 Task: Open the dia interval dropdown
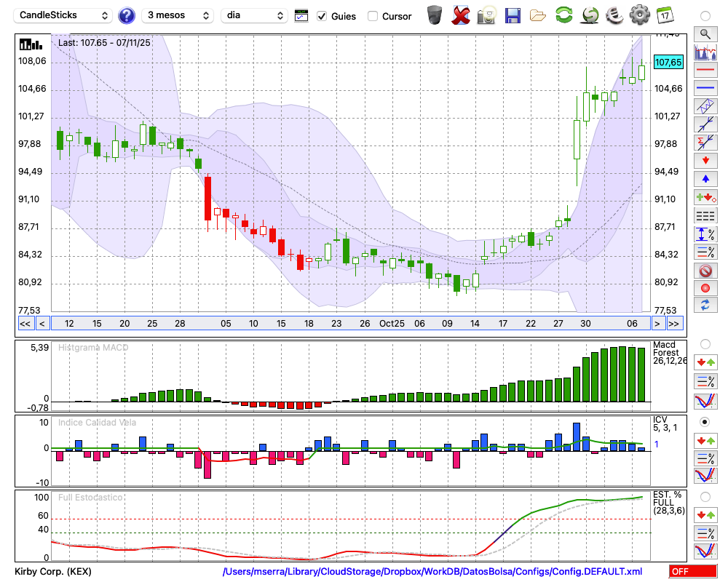click(254, 15)
